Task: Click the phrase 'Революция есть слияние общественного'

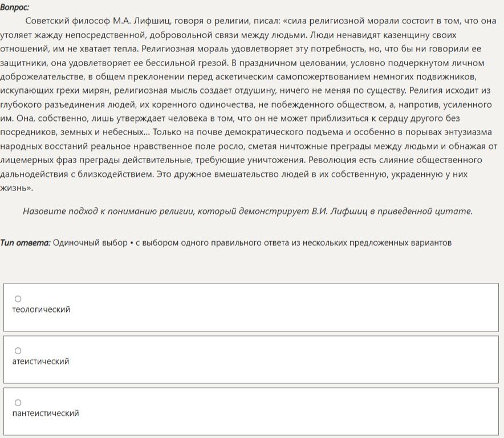Action: pos(395,160)
